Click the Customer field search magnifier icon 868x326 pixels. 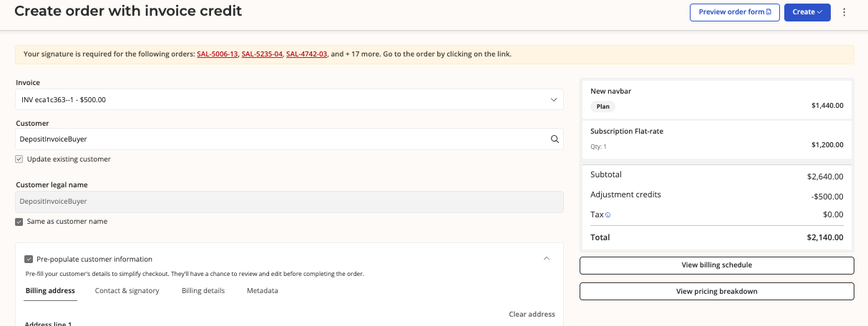555,139
